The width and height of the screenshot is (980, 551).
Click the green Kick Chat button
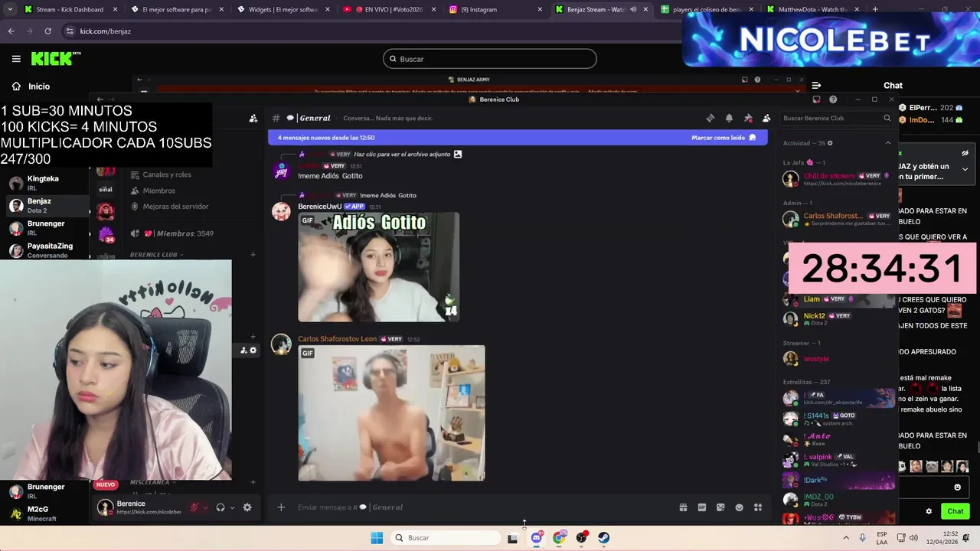point(955,511)
